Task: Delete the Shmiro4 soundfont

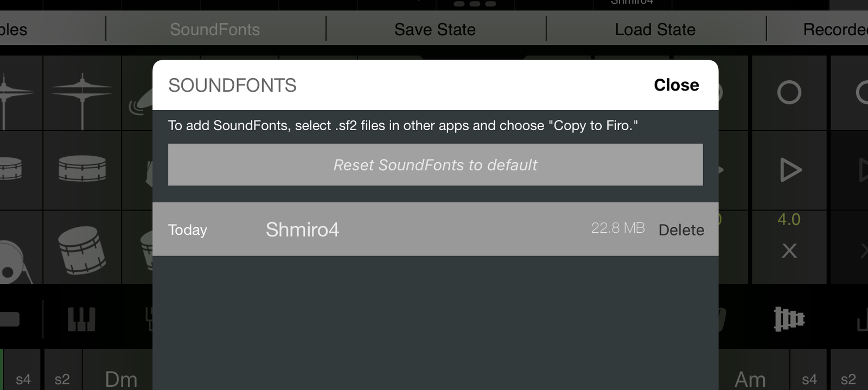Action: (x=681, y=230)
